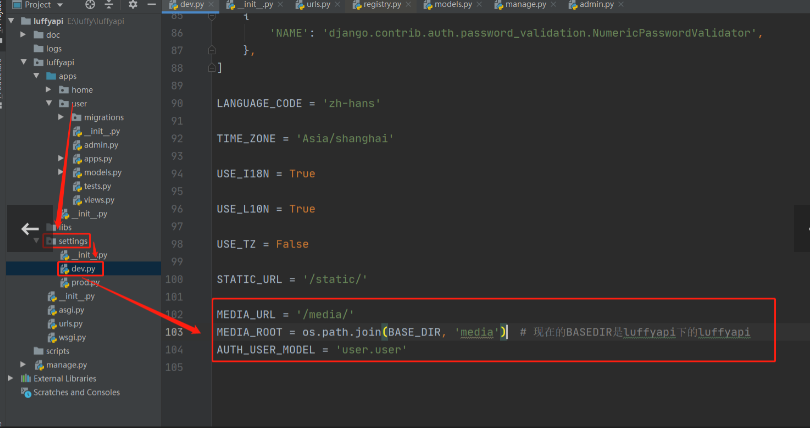Place cursor on the MEDIA_URL line
The height and width of the screenshot is (428, 810).
click(x=285, y=314)
